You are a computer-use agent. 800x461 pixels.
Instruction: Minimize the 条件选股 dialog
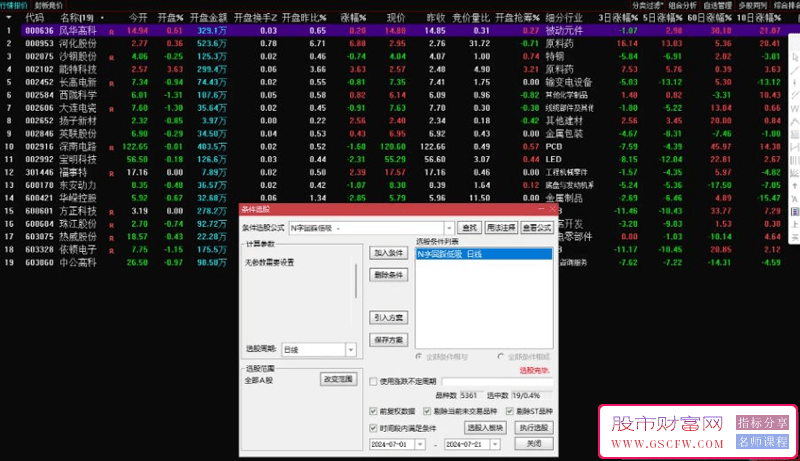[x=541, y=209]
